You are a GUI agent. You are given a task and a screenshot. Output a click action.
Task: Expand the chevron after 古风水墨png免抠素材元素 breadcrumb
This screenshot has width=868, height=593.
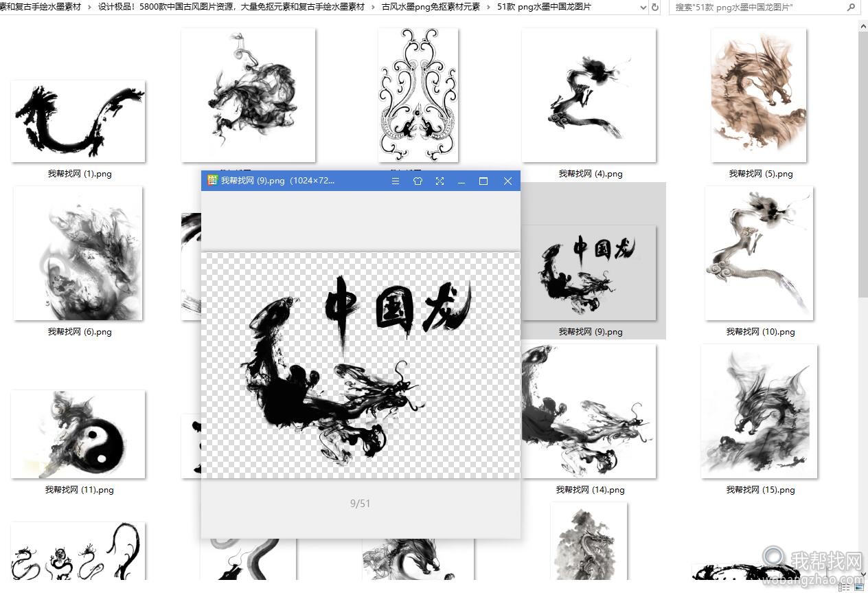pos(488,7)
